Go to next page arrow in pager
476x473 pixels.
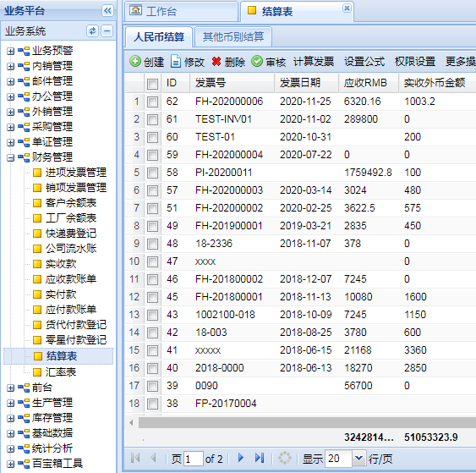[x=241, y=458]
